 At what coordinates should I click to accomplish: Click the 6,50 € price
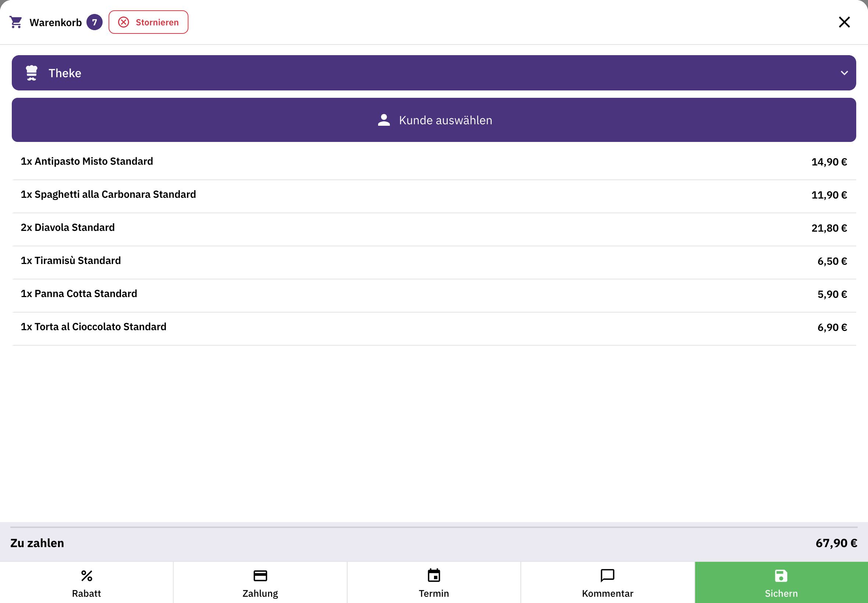coord(832,261)
